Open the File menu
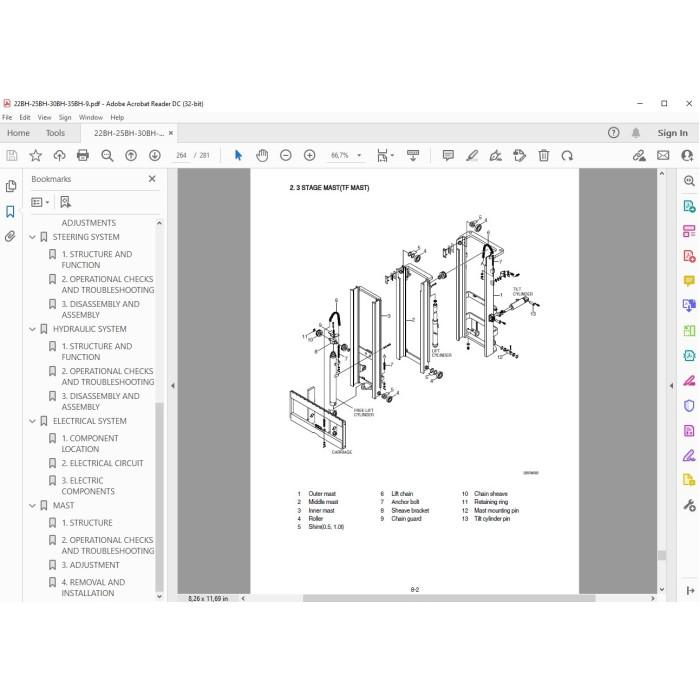 tap(7, 117)
